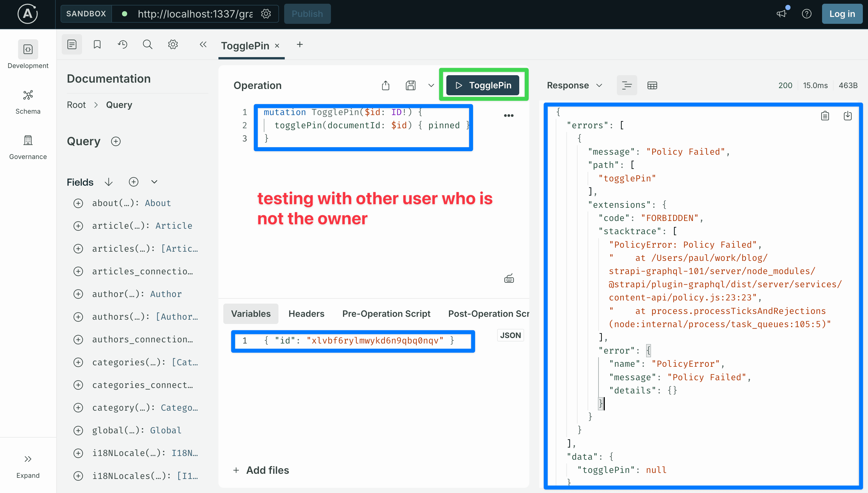Open operation history clock icon

pos(122,44)
